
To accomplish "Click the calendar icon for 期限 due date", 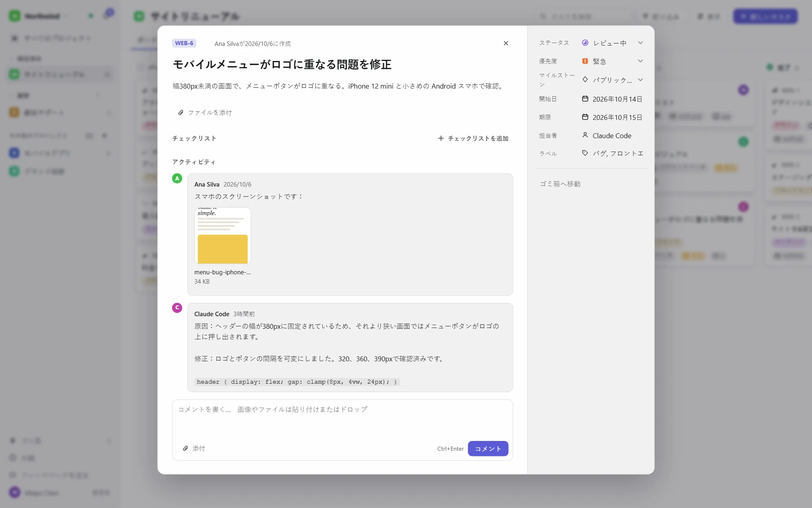I will 585,117.
